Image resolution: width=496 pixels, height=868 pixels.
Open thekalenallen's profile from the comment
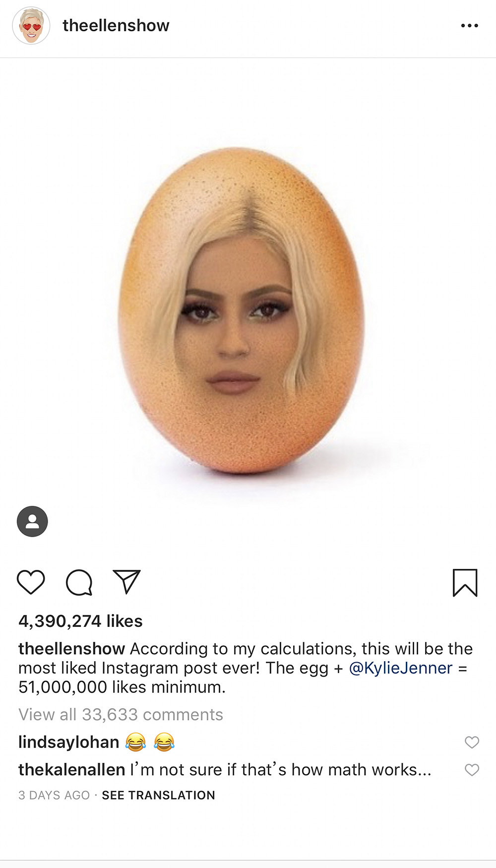[71, 770]
